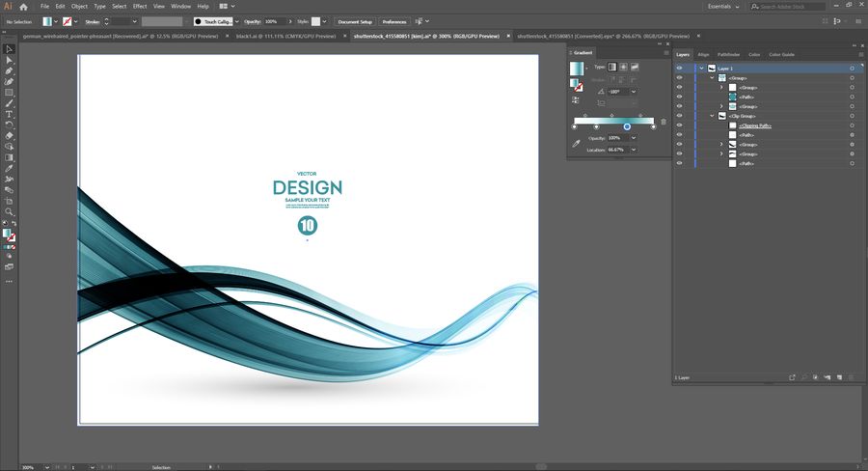The width and height of the screenshot is (868, 471).
Task: Click the Preferences button
Action: pos(393,20)
